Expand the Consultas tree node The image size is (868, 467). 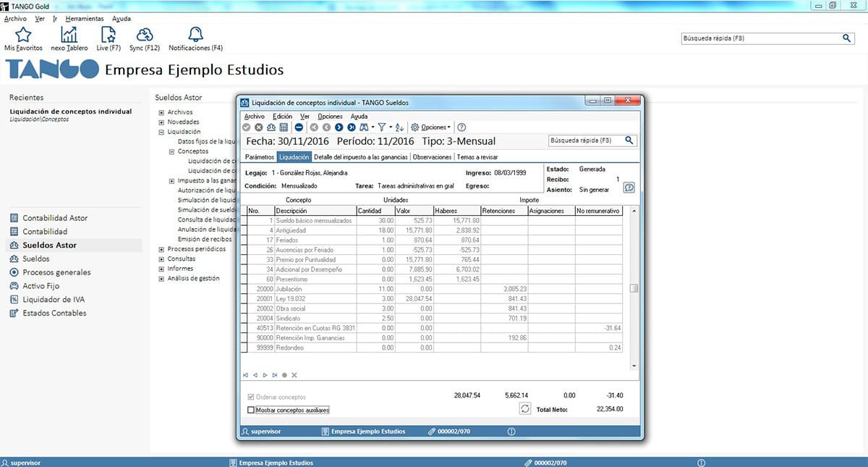coord(161,258)
